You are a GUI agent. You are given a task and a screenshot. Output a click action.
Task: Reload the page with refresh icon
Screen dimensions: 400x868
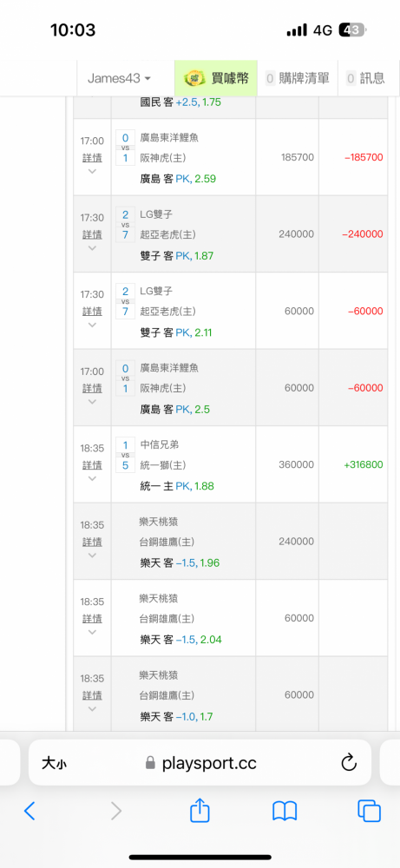[349, 763]
